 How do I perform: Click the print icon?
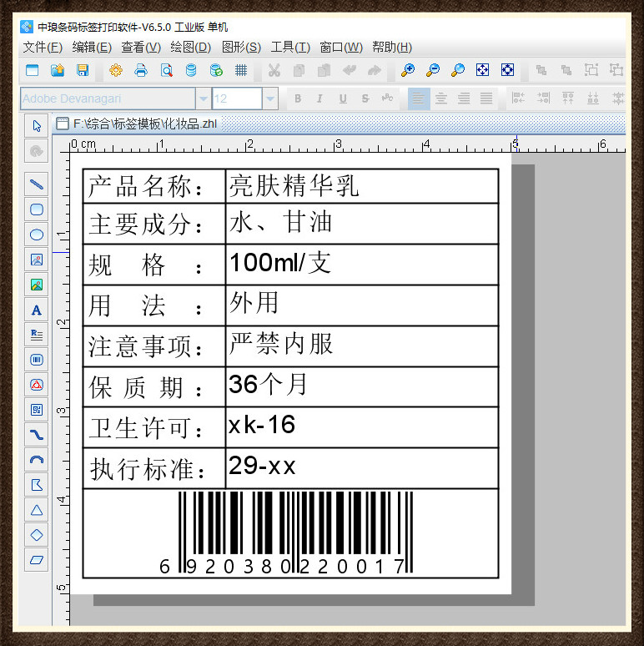click(141, 70)
